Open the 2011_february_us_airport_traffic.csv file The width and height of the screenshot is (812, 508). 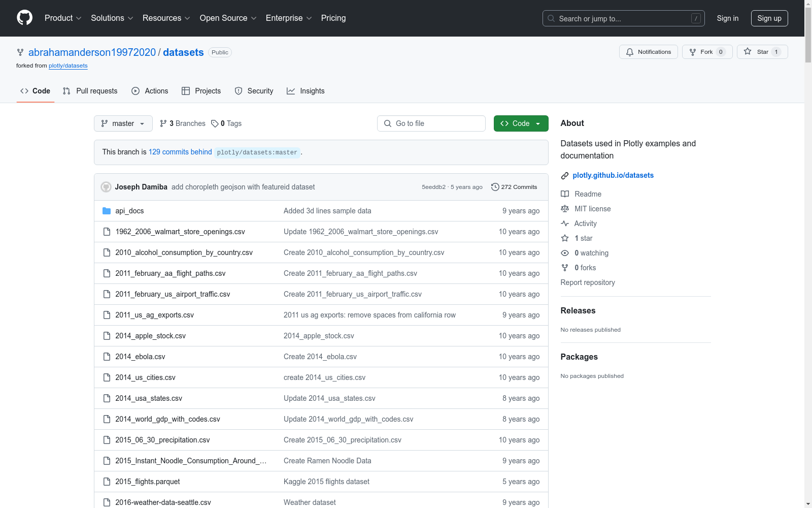(173, 294)
